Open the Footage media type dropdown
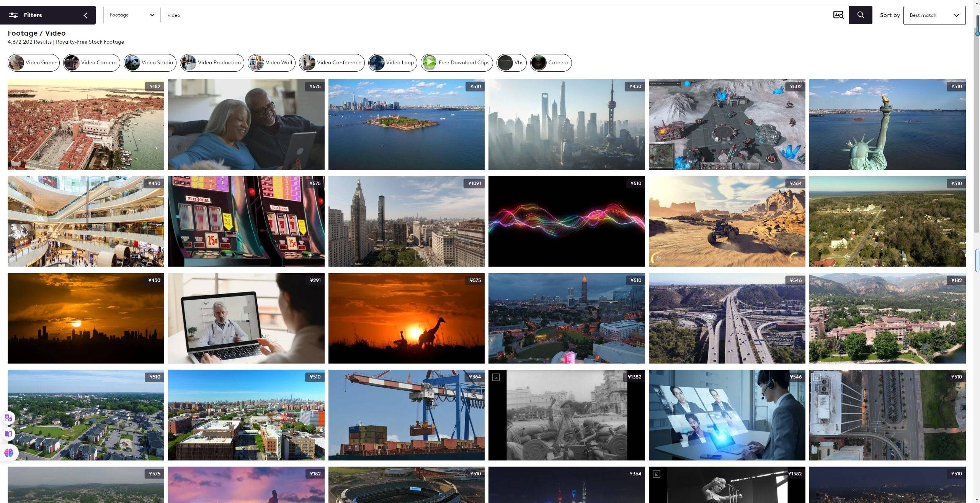Viewport: 980px width, 503px height. click(132, 15)
